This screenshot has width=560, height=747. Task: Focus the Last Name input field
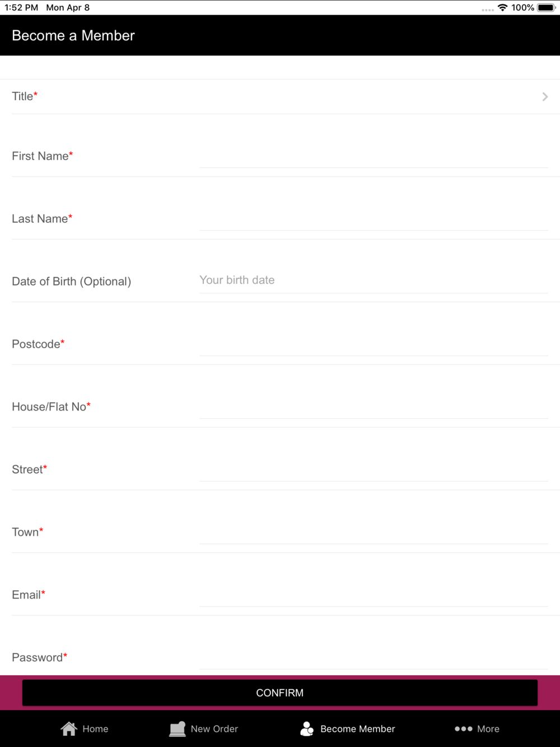[374, 218]
